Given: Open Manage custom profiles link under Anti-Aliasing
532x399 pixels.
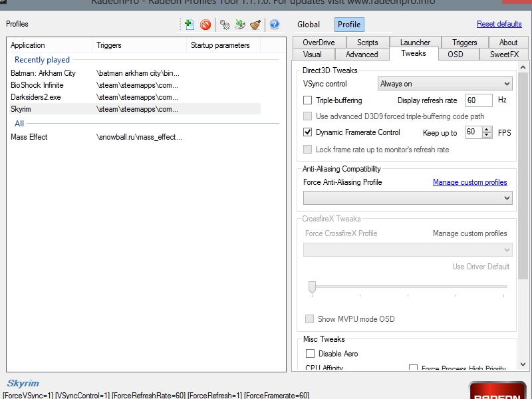Looking at the screenshot, I should pos(470,182).
